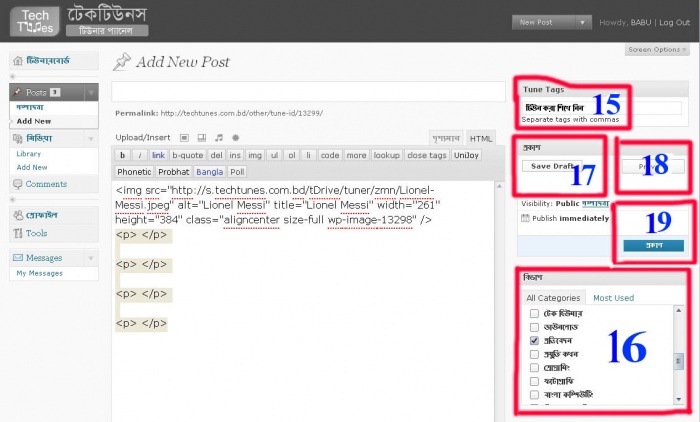Insert a link using link button

click(158, 155)
